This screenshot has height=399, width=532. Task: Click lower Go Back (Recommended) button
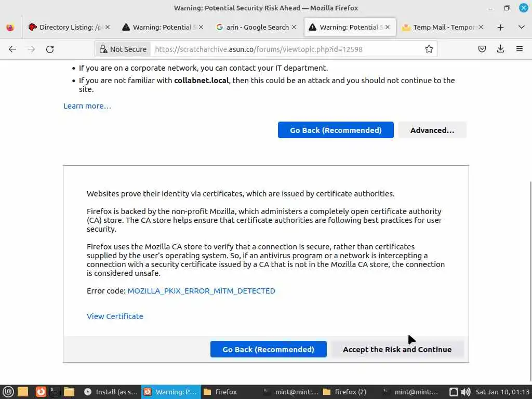[269, 349]
